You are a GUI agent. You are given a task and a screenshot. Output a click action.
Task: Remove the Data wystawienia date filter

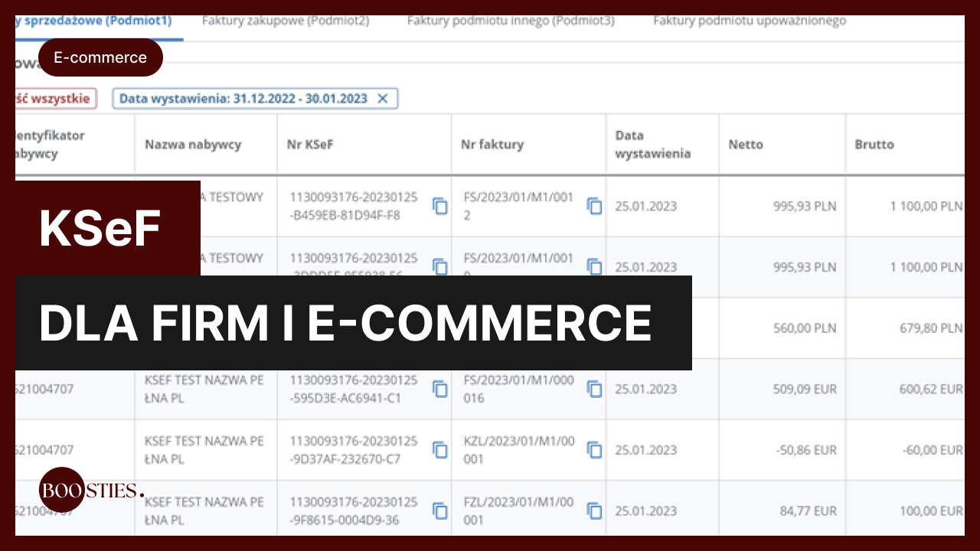point(384,99)
